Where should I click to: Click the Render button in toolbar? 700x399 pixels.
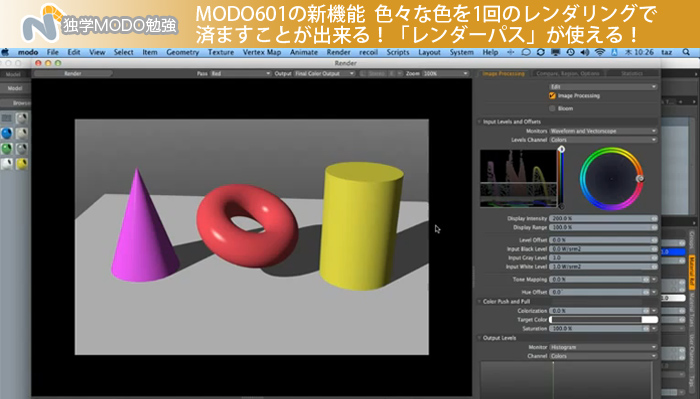(x=73, y=73)
